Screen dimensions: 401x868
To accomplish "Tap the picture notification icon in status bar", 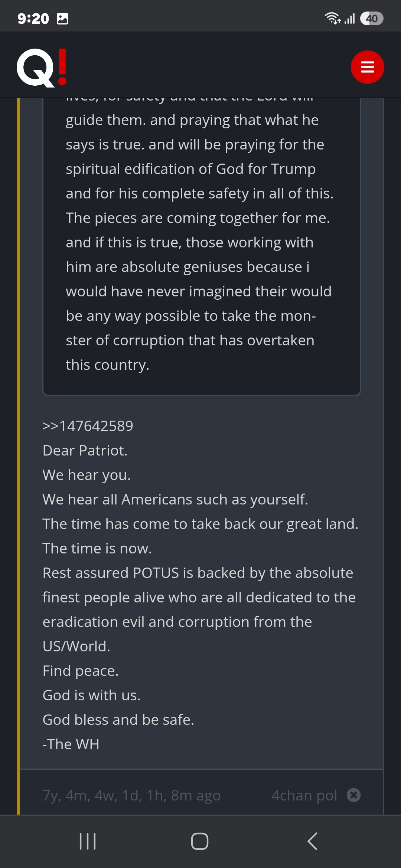I will pos(62,19).
